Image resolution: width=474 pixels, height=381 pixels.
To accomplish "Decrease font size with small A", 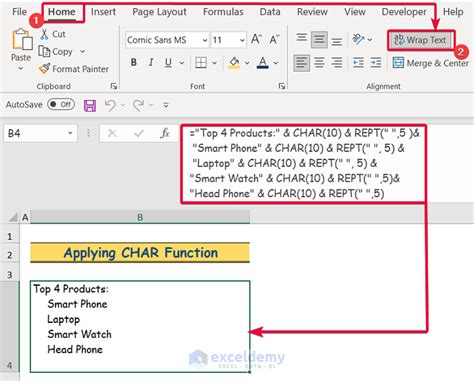I will (x=274, y=39).
